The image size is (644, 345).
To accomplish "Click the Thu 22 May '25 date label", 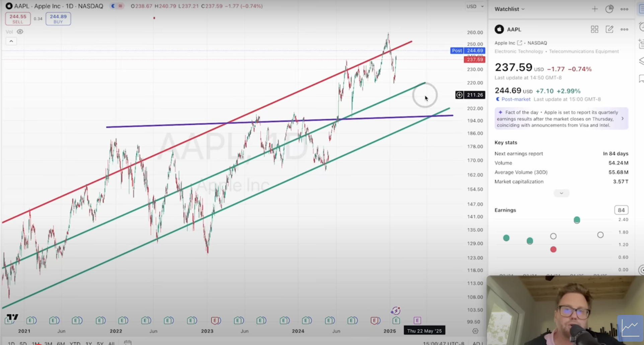I will (424, 331).
